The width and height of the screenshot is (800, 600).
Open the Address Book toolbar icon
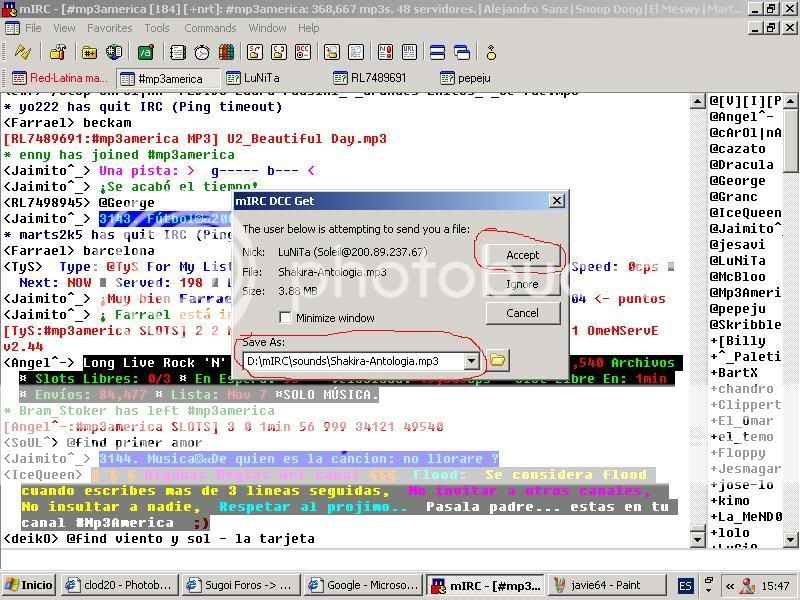(177, 52)
